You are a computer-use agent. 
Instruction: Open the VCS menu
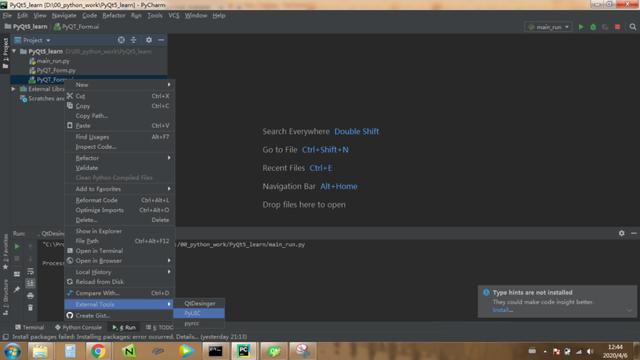[x=173, y=16]
